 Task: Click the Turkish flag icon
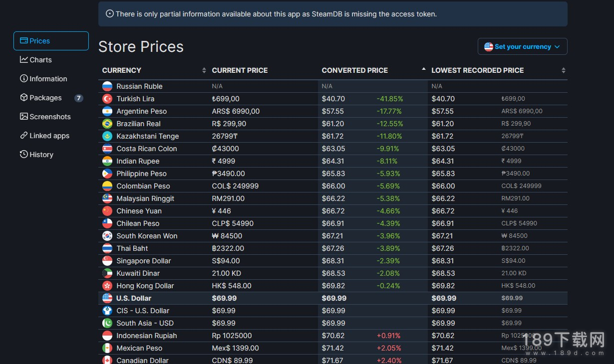(x=107, y=99)
